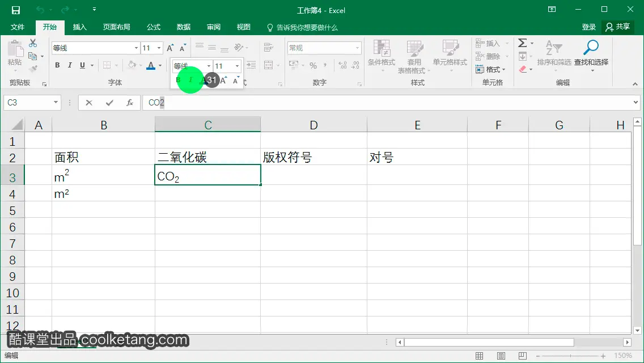Click 单元格样式 button
The image size is (644, 363).
tap(450, 56)
